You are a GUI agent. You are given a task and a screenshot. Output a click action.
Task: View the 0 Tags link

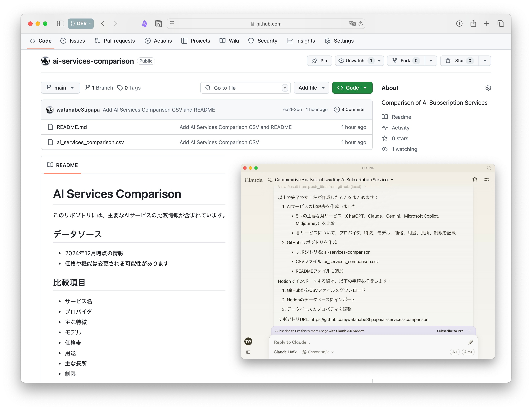(129, 88)
